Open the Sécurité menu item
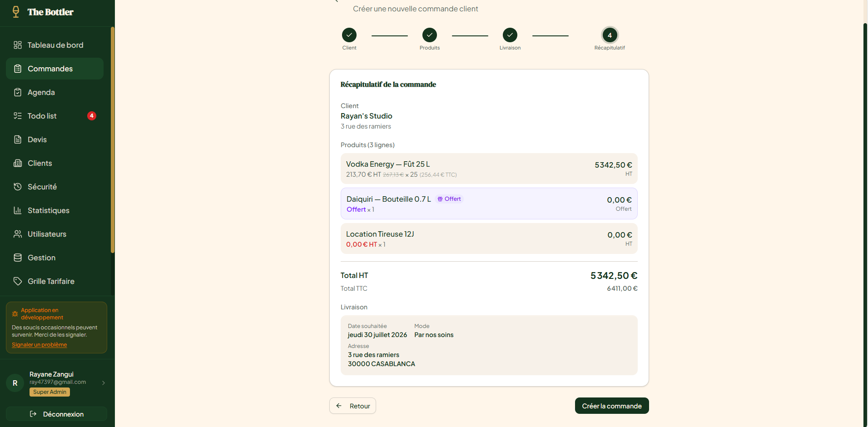868x427 pixels. point(55,187)
